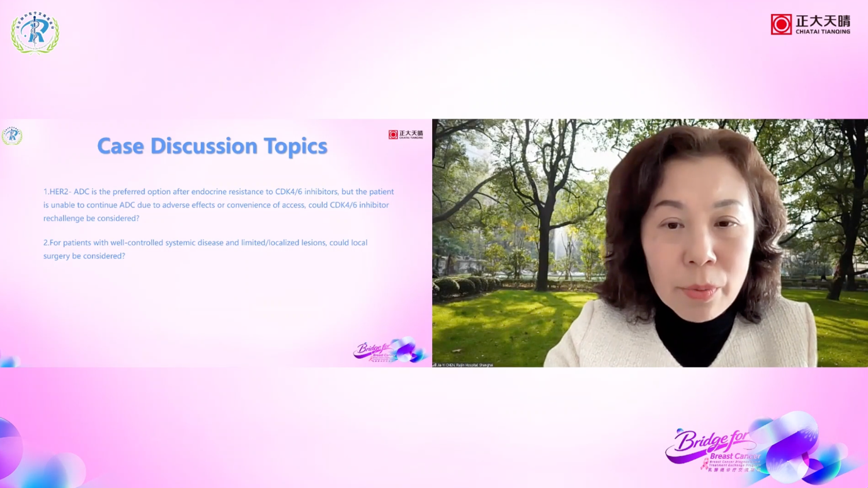This screenshot has height=488, width=868.
Task: Click the 'CHIATAI TIANQING' English text at top-right
Action: [823, 32]
